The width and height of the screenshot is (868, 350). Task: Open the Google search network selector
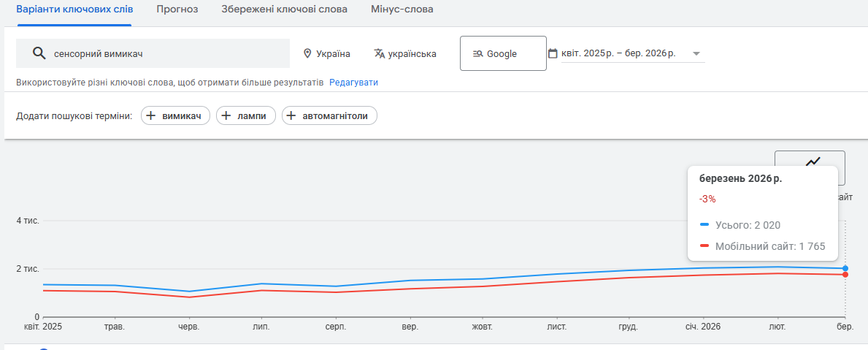click(x=502, y=53)
